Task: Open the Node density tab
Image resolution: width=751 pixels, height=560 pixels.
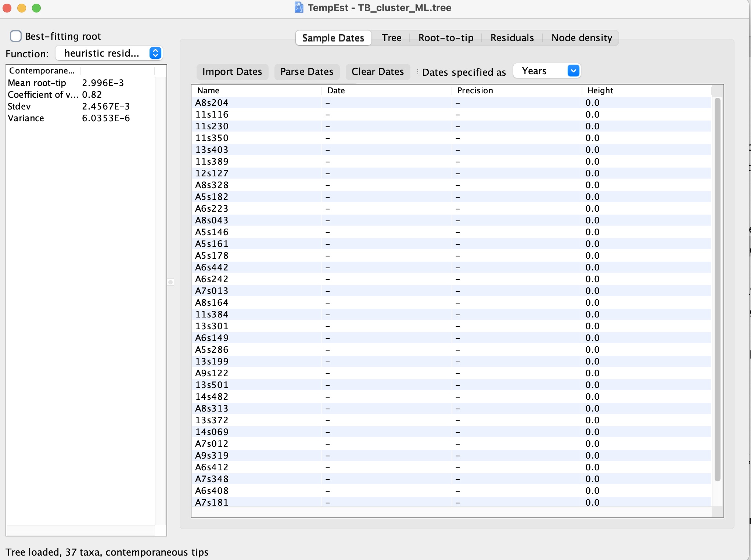Action: 582,38
